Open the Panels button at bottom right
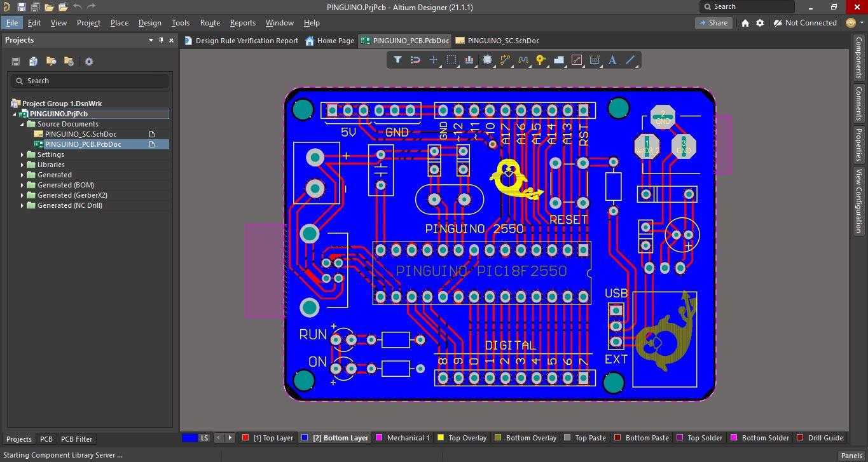 [851, 455]
